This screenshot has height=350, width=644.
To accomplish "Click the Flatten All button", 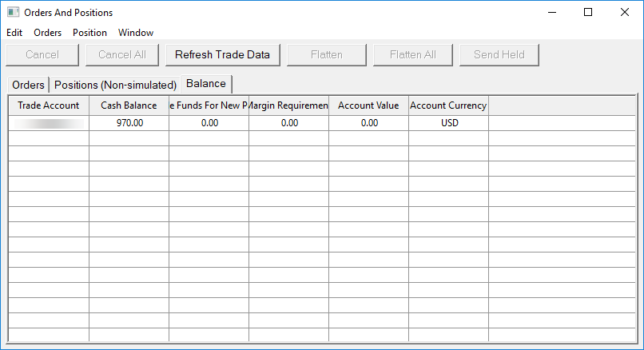I will pos(413,54).
